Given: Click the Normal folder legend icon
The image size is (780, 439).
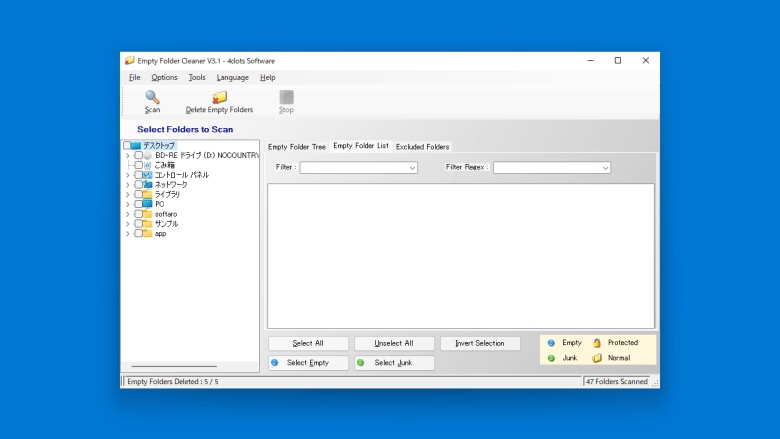Looking at the screenshot, I should coord(597,358).
